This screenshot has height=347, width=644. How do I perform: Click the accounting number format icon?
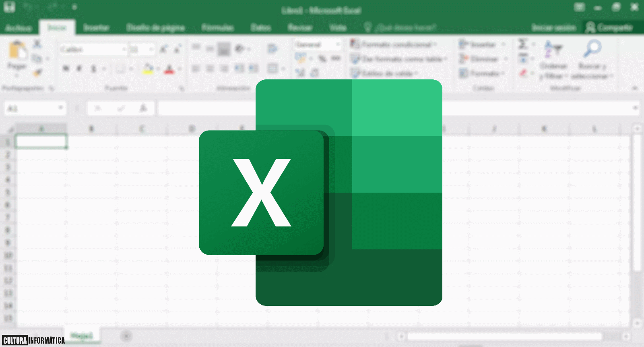(x=300, y=58)
